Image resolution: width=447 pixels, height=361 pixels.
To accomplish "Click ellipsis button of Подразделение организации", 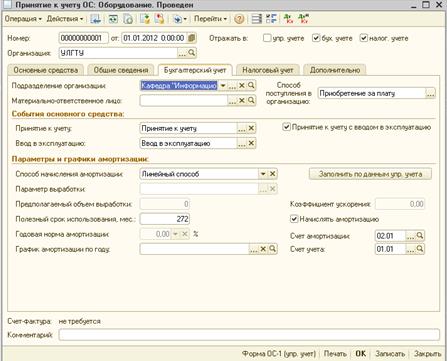I will [232, 86].
